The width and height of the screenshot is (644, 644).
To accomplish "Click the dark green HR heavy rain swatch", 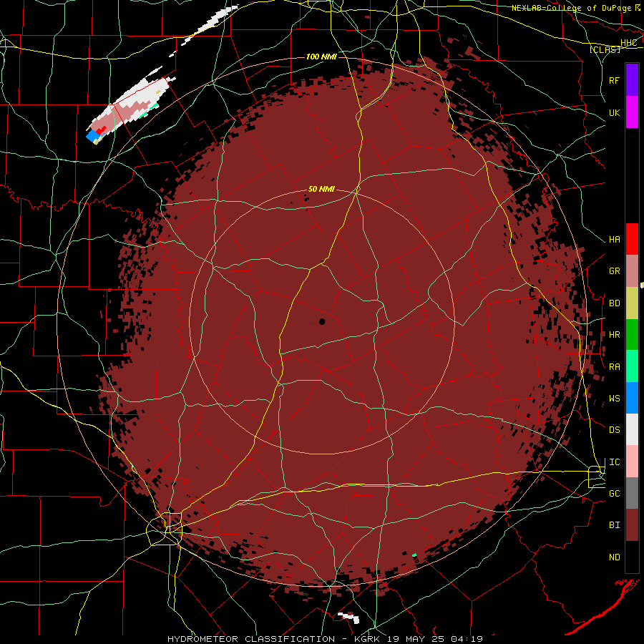I will point(632,335).
